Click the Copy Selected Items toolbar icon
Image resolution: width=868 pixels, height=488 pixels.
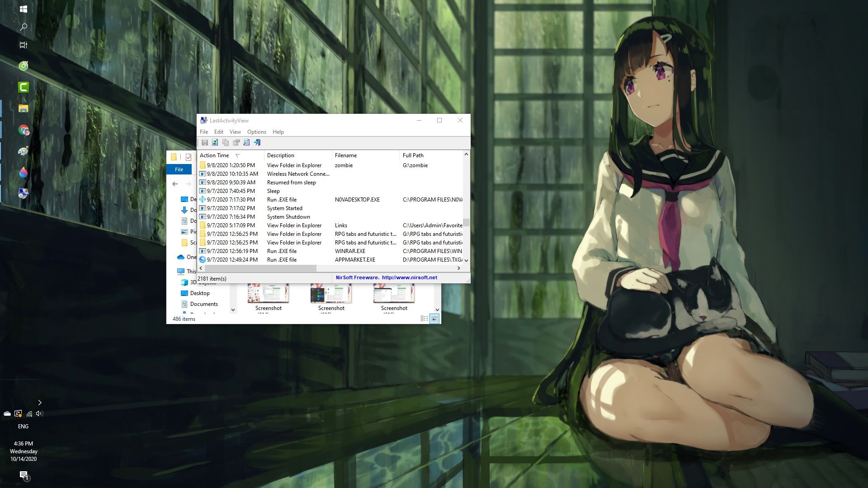(x=226, y=143)
